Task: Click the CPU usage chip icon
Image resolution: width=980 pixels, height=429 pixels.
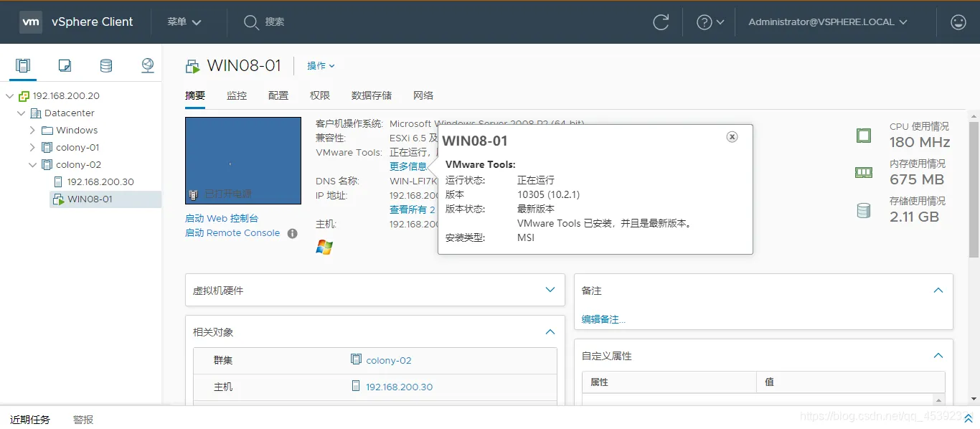Action: point(864,135)
